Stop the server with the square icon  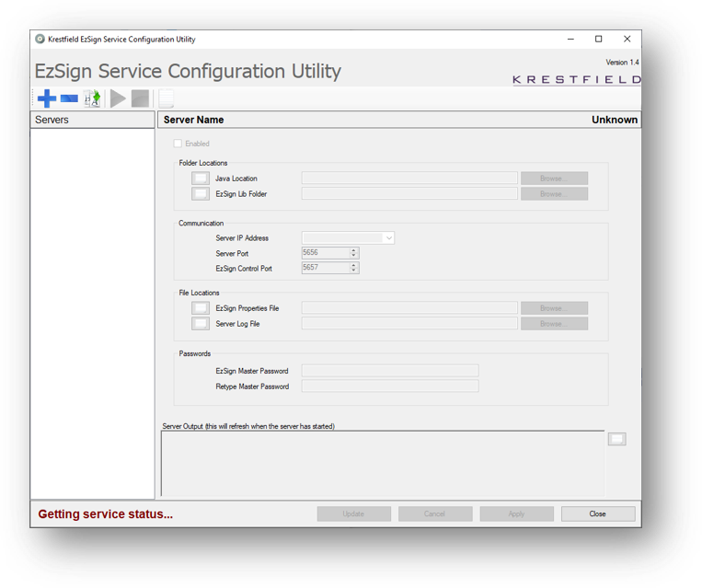[x=140, y=98]
